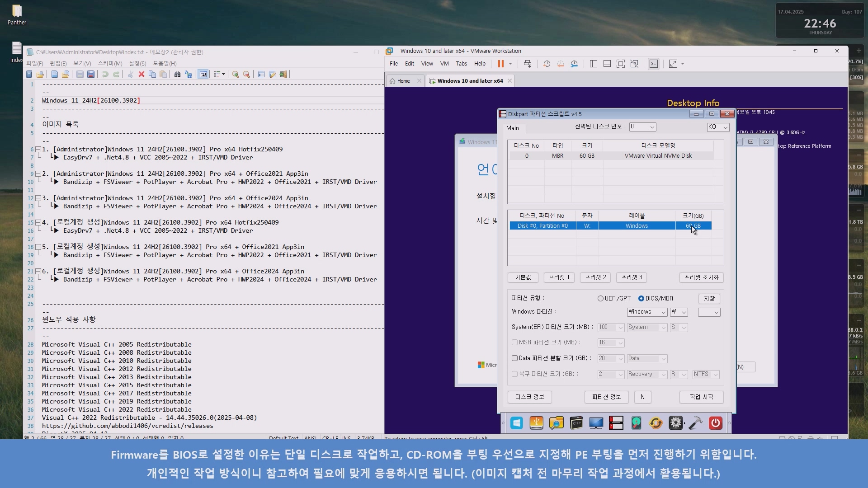Screen dimensions: 868x488
Task: Select BIOS/MBR partition type
Action: (641, 298)
